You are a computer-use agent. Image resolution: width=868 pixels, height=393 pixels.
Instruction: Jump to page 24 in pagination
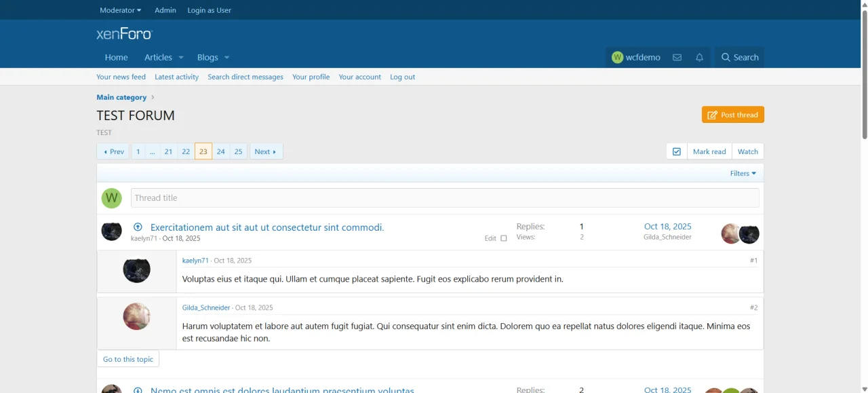point(221,151)
